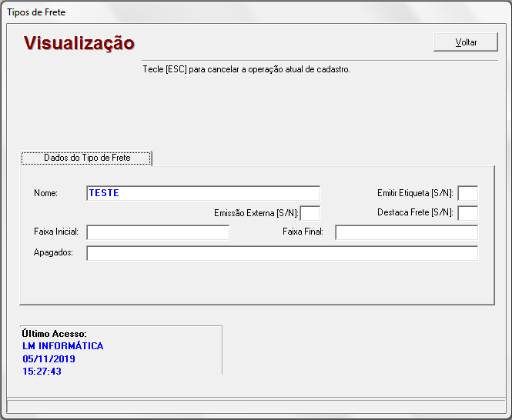Click inside the Faixa Inicial field
Screen dimensions: 512x420
tap(158, 232)
